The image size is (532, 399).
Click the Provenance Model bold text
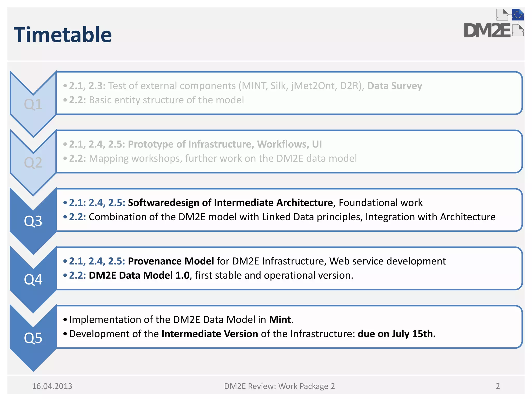click(x=171, y=261)
